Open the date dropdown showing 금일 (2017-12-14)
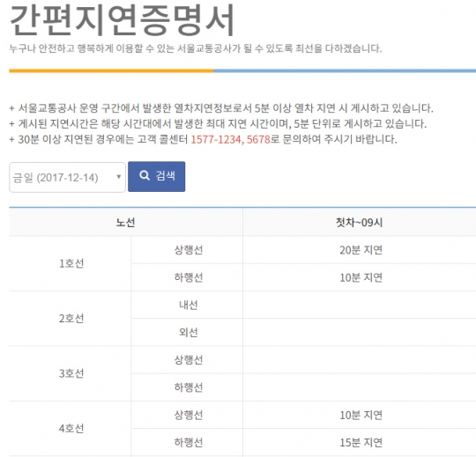The width and height of the screenshot is (476, 457). 67,177
